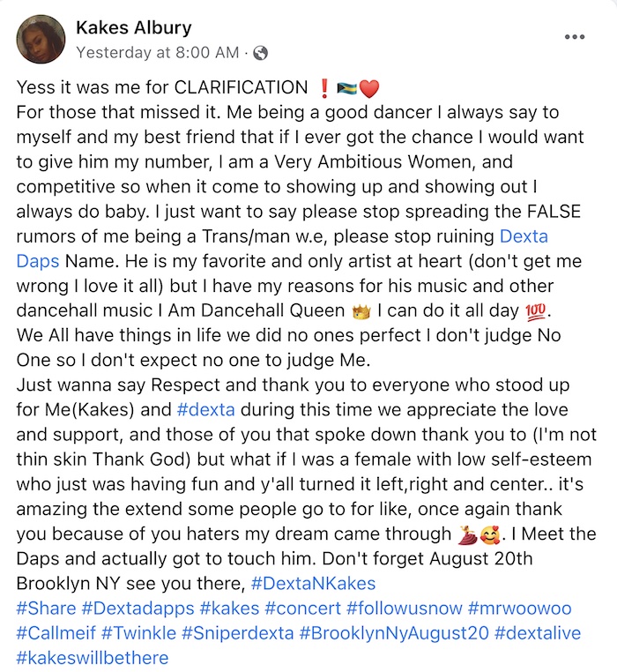Open the #Twinkle hashtag

click(x=139, y=633)
